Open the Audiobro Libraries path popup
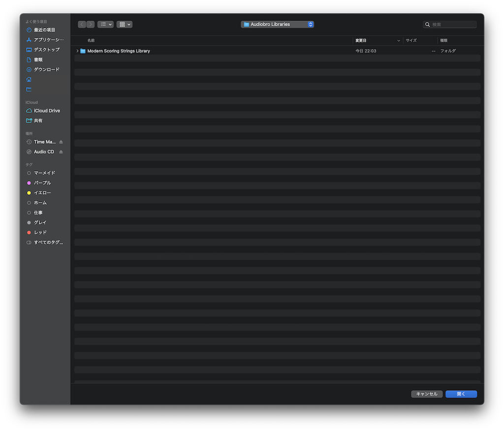This screenshot has height=431, width=504. coord(277,24)
